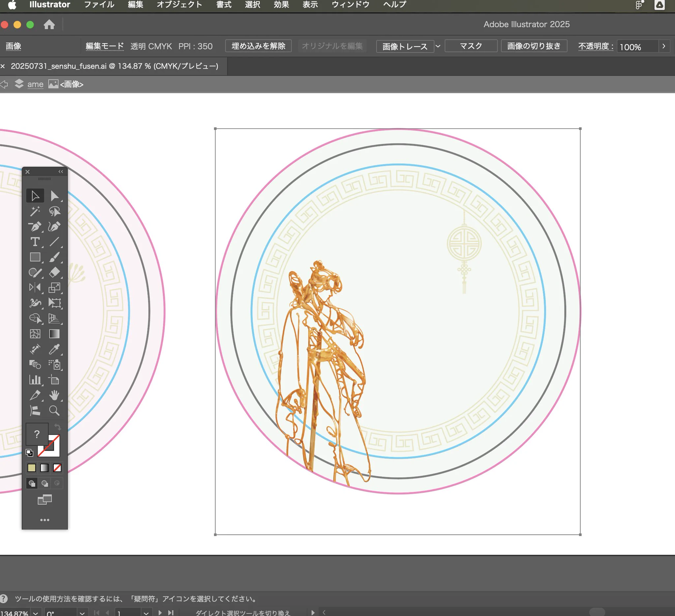This screenshot has width=675, height=616.
Task: Open the ファイル menu
Action: tap(99, 5)
